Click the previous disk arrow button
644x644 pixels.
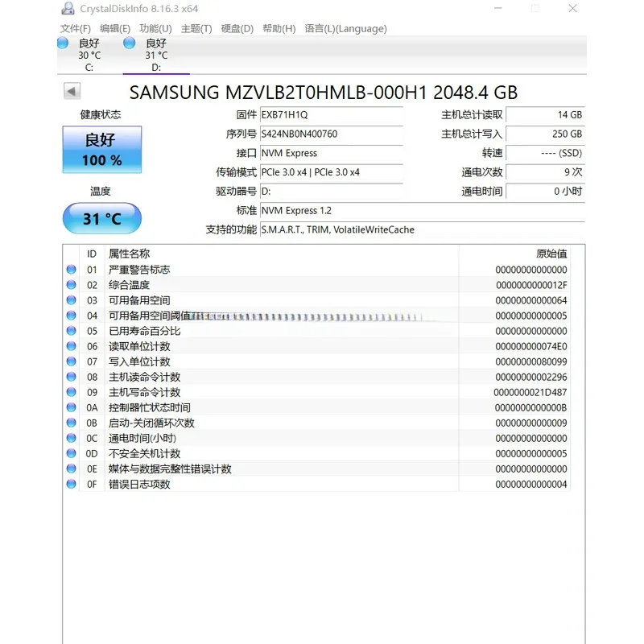(72, 91)
